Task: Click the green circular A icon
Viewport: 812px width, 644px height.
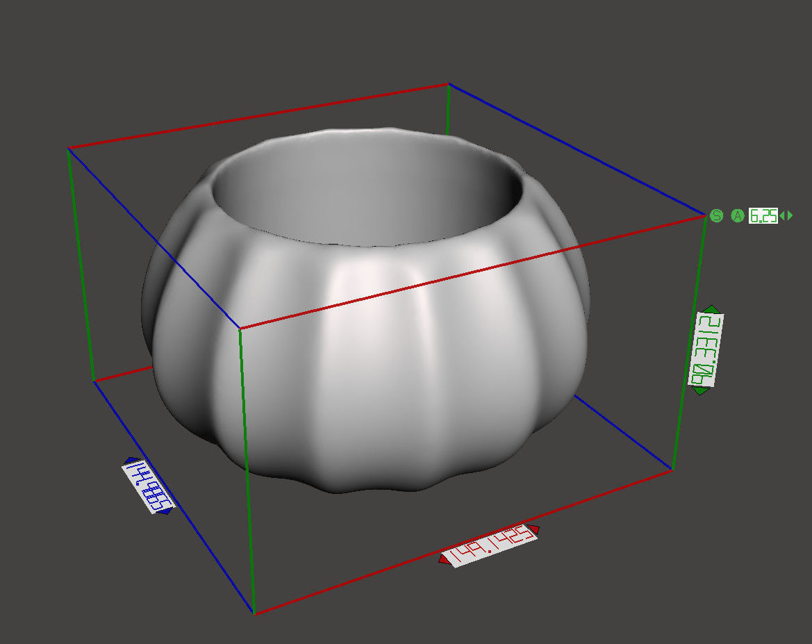Action: tap(738, 215)
